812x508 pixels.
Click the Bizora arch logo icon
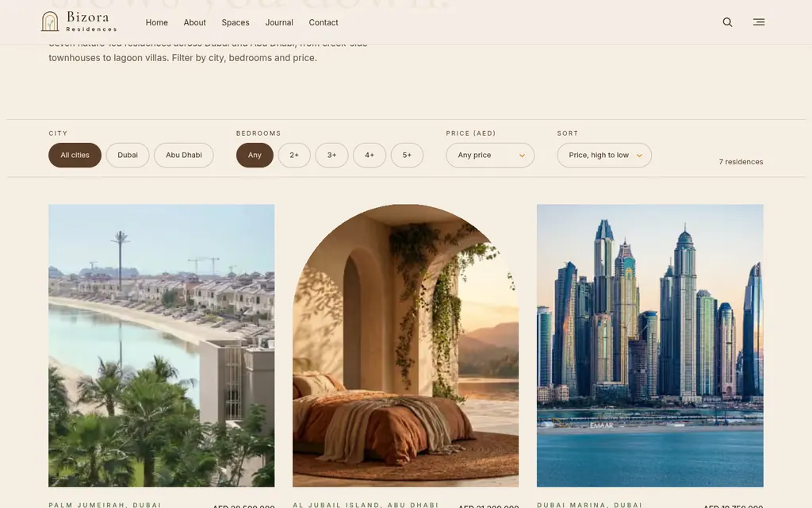[x=50, y=21]
